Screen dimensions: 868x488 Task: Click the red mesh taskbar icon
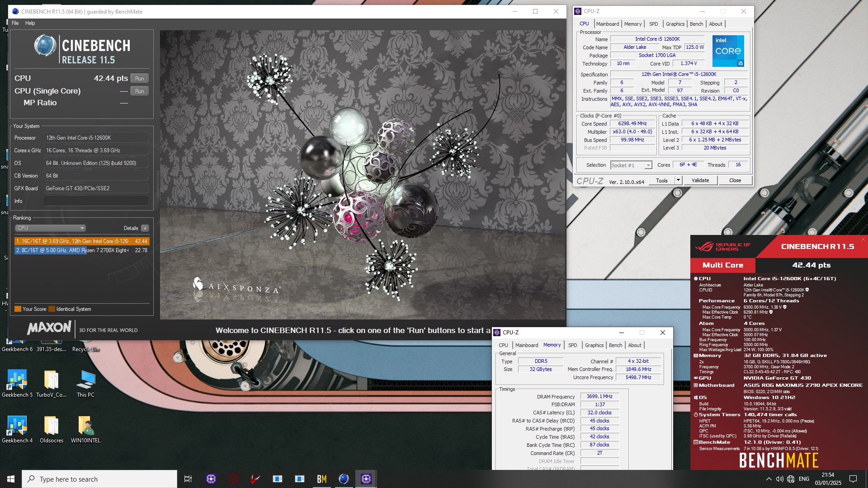[233, 479]
